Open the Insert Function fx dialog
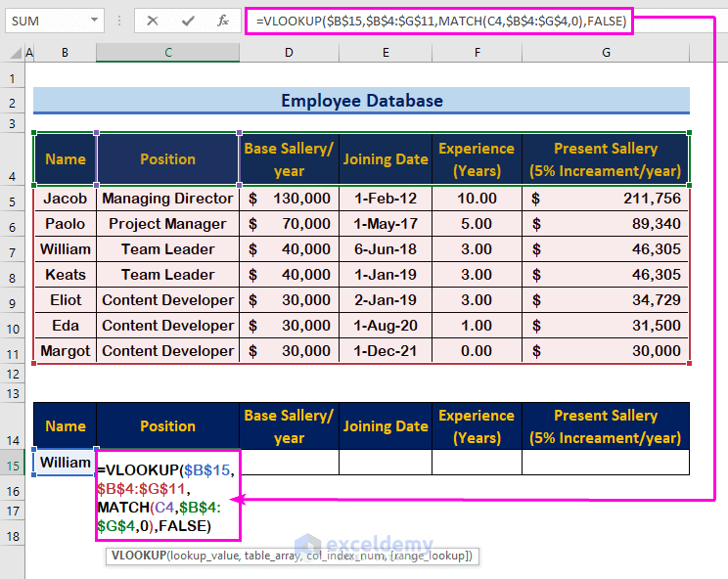Viewport: 728px width, 579px height. click(x=223, y=20)
